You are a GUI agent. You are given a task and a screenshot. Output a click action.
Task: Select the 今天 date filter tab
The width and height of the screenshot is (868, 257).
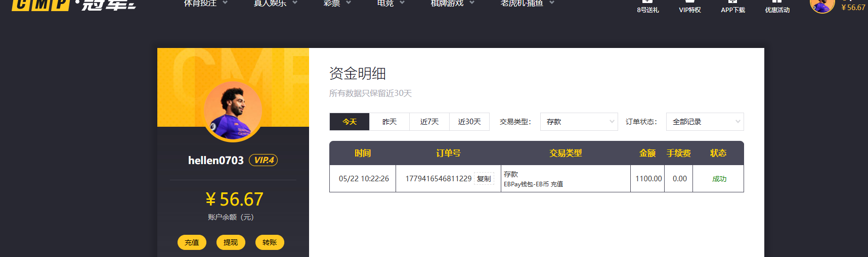350,122
